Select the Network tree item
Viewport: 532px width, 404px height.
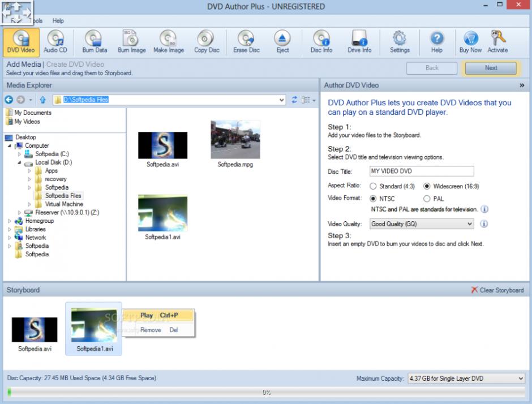[x=36, y=238]
